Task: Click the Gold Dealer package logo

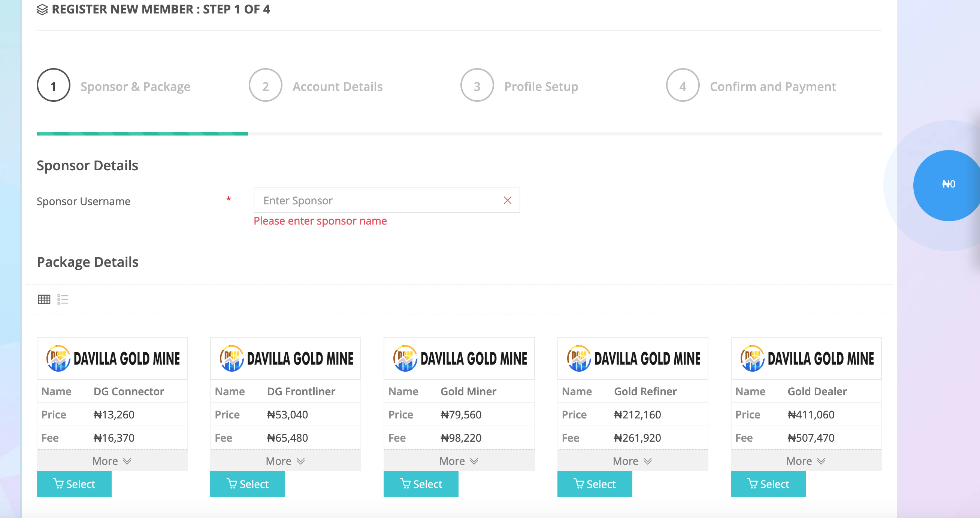Action: (806, 359)
